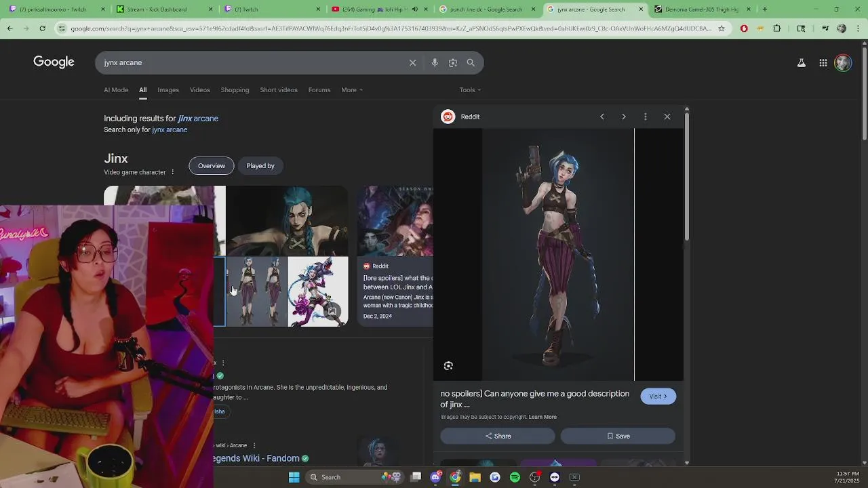
Task: Start voice search with the microphone icon
Action: click(x=435, y=62)
